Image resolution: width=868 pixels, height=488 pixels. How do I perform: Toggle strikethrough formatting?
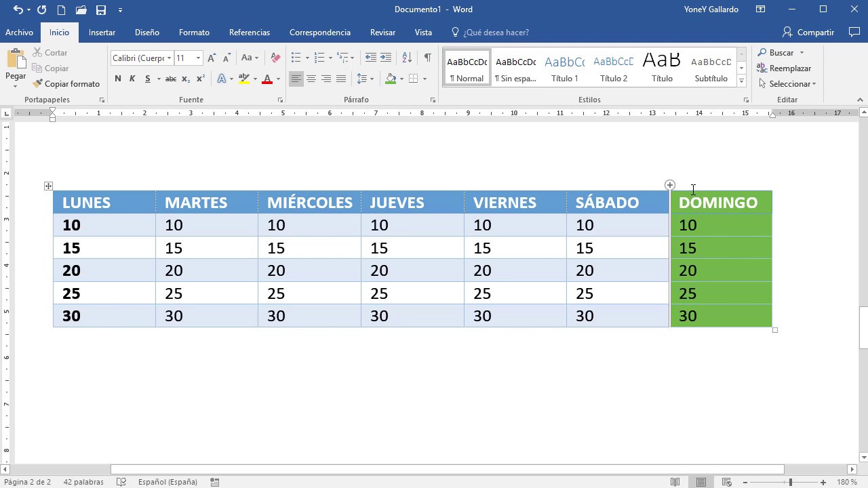[x=171, y=79]
